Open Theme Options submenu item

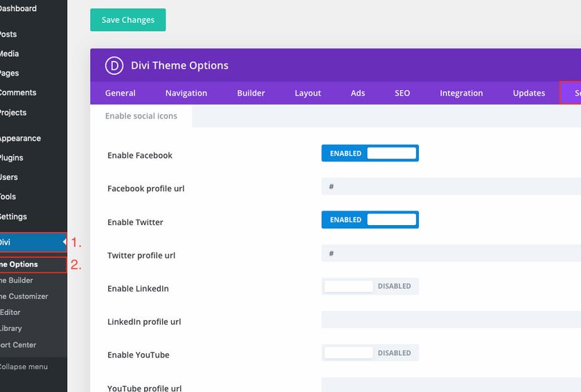33,265
